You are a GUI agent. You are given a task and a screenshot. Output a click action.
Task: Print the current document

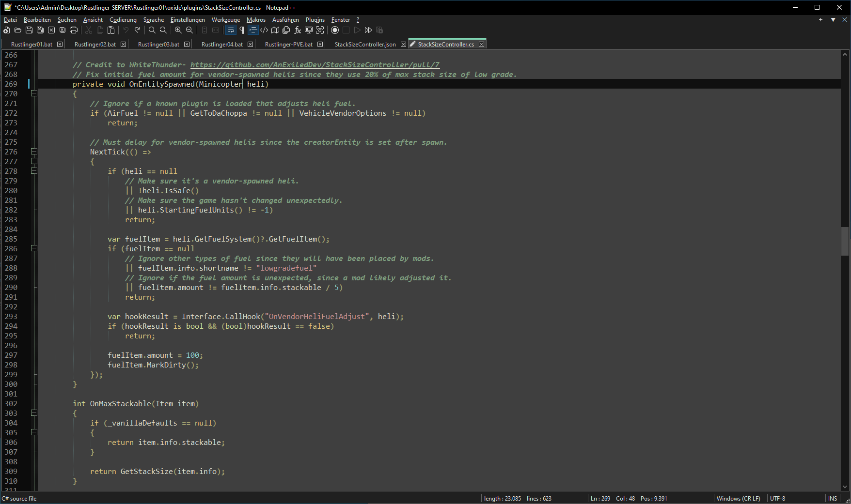pyautogui.click(x=74, y=30)
